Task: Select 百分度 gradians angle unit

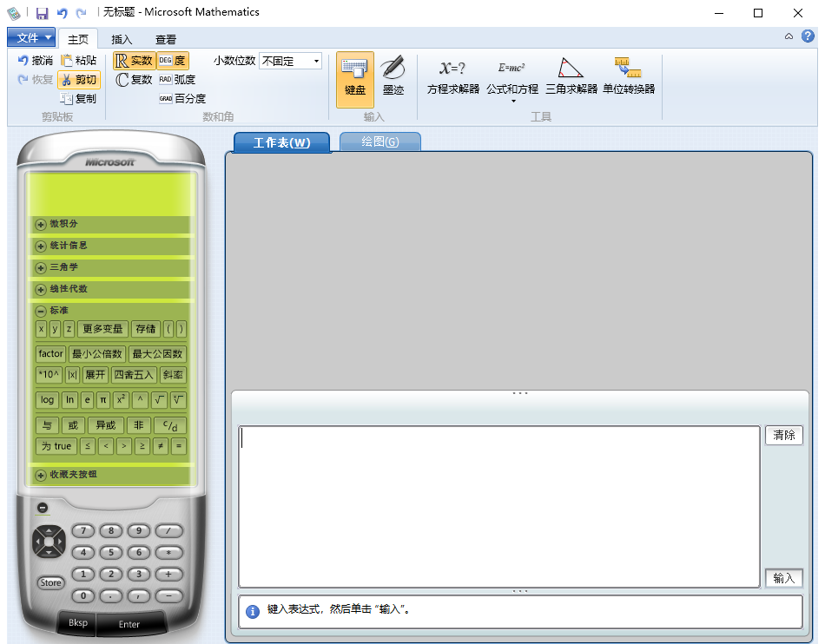Action: (182, 98)
